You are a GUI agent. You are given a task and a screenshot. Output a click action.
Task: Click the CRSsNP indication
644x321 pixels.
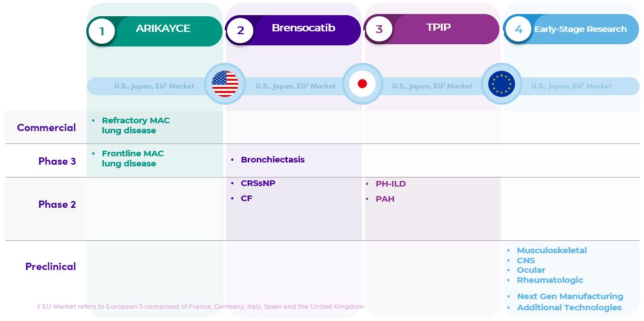(x=258, y=183)
